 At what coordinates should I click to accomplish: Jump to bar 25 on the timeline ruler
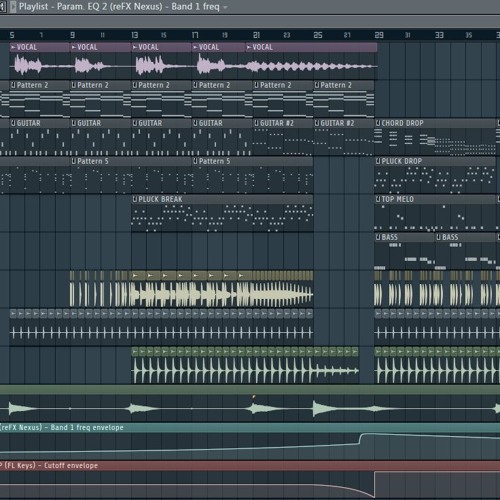pos(318,35)
